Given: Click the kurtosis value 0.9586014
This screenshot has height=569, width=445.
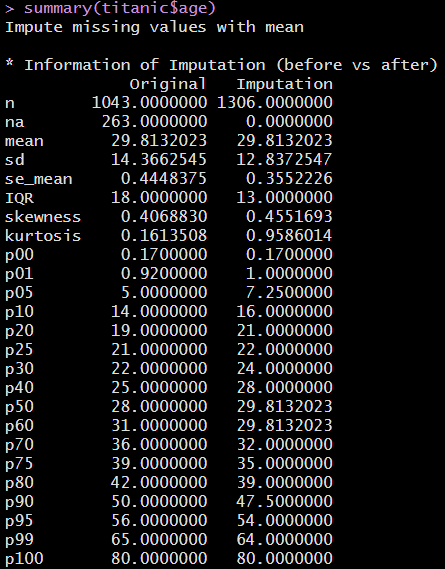Looking at the screenshot, I should [x=289, y=235].
